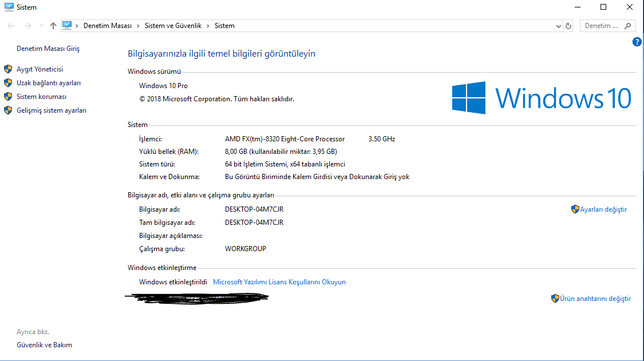Click shield icon next to Sistem koruması
This screenshot has height=361, width=644.
[x=8, y=97]
